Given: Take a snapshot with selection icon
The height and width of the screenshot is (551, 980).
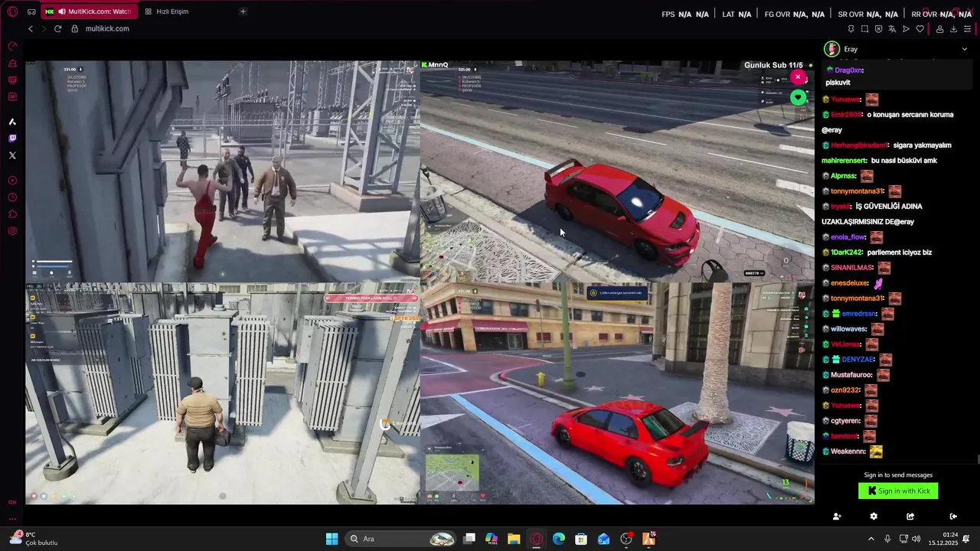Looking at the screenshot, I should point(864,29).
